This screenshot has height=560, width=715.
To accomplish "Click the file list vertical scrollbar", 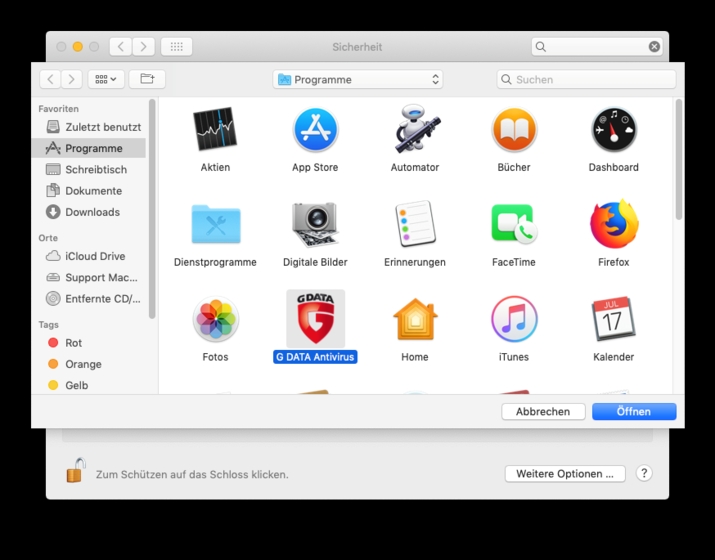I will click(679, 160).
